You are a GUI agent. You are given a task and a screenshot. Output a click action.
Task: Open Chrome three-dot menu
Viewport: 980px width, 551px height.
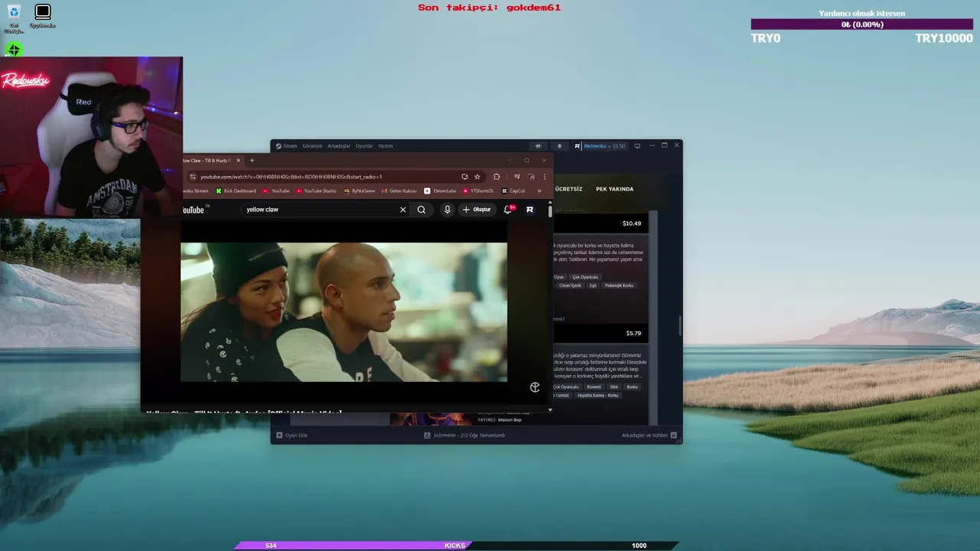(544, 177)
